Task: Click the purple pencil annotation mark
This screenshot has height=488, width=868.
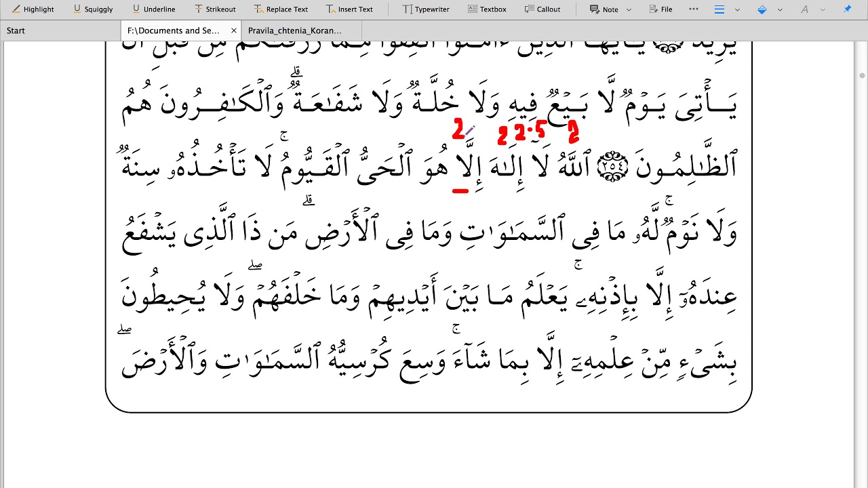Action: (469, 129)
